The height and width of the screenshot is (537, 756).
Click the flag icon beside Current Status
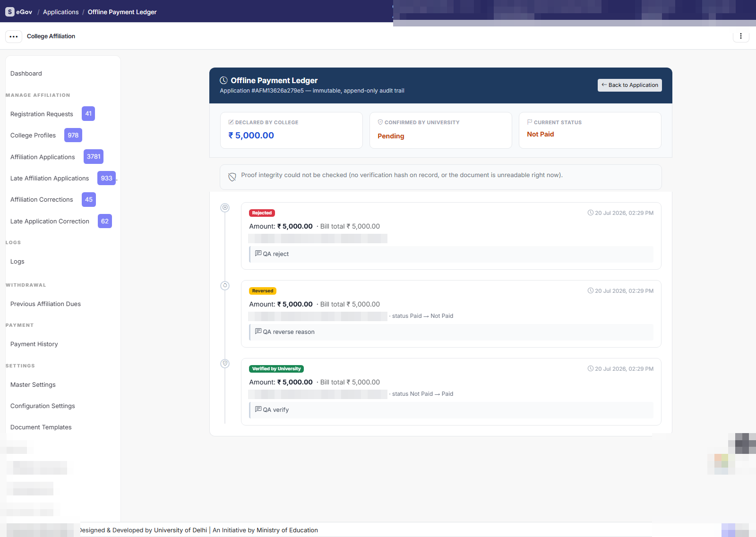pyautogui.click(x=530, y=122)
